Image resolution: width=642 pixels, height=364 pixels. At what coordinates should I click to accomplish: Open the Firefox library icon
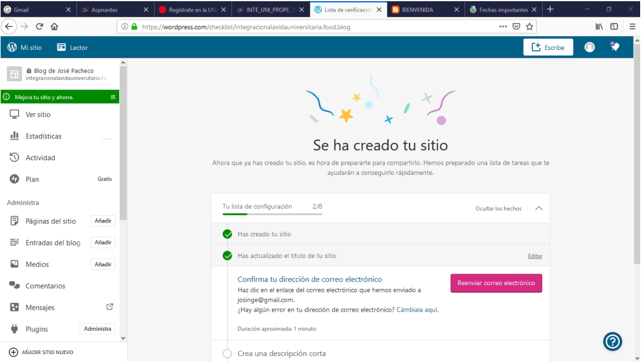tap(599, 26)
